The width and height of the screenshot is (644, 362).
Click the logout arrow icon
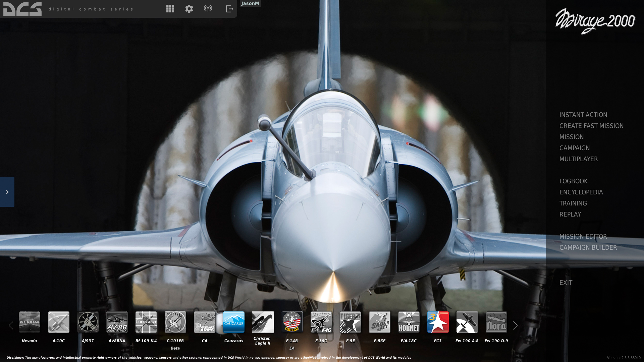pyautogui.click(x=229, y=9)
